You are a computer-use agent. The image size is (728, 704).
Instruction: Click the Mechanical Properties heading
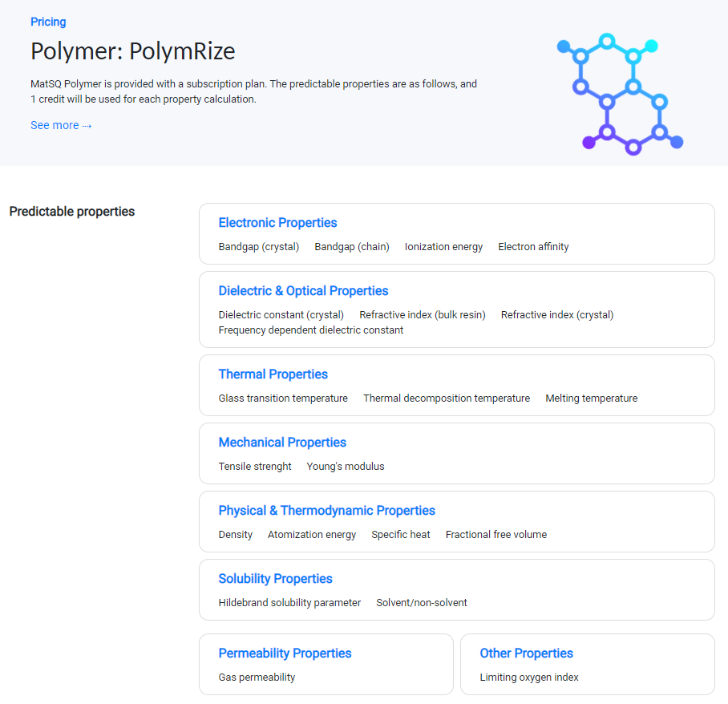pos(282,443)
